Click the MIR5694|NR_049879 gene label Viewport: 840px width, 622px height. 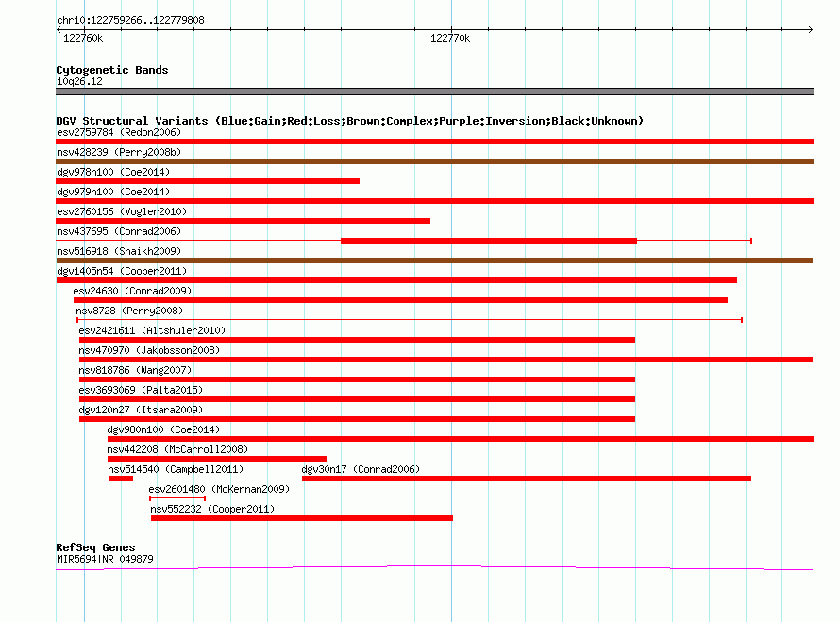coord(105,559)
